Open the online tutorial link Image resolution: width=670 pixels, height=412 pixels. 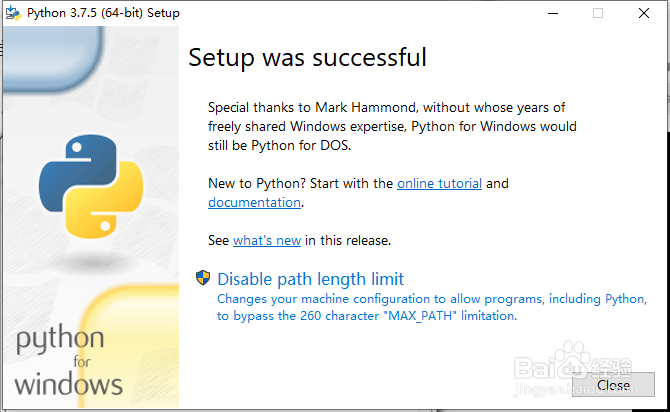439,183
